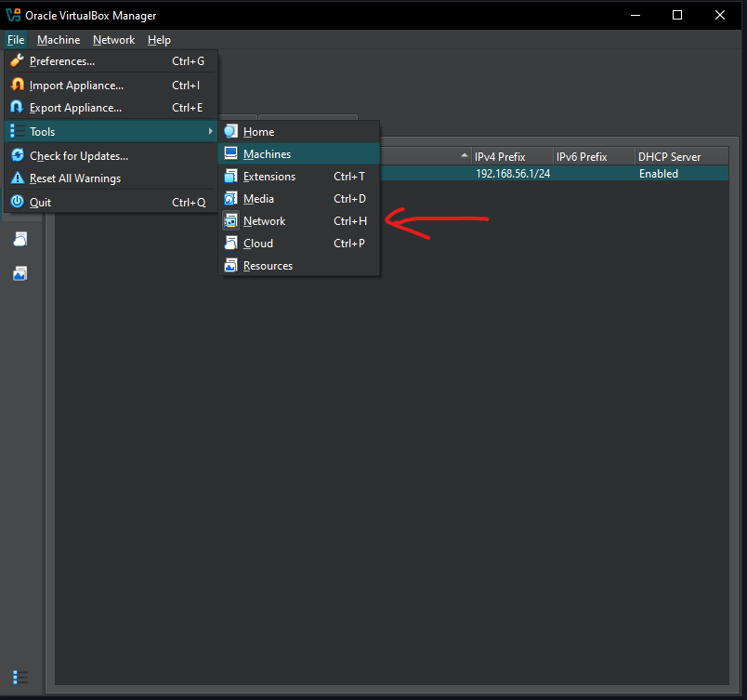Click the Tools list icon in File menu
747x700 pixels.
tap(18, 131)
